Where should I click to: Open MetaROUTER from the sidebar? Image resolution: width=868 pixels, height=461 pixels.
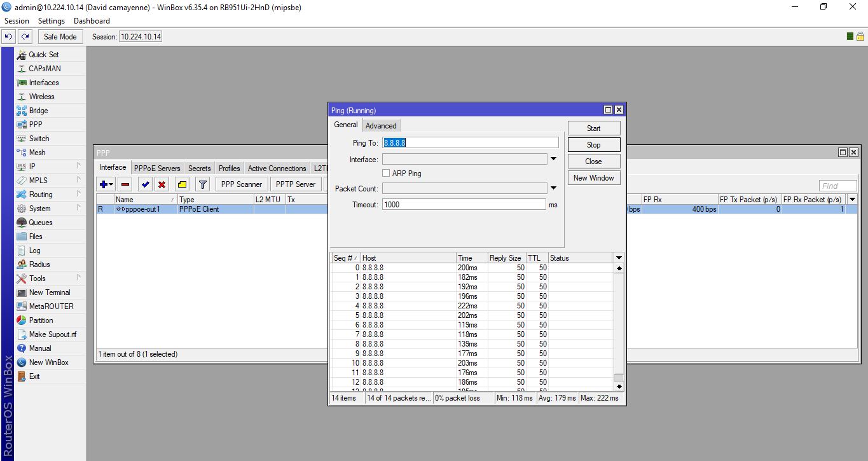click(x=51, y=306)
